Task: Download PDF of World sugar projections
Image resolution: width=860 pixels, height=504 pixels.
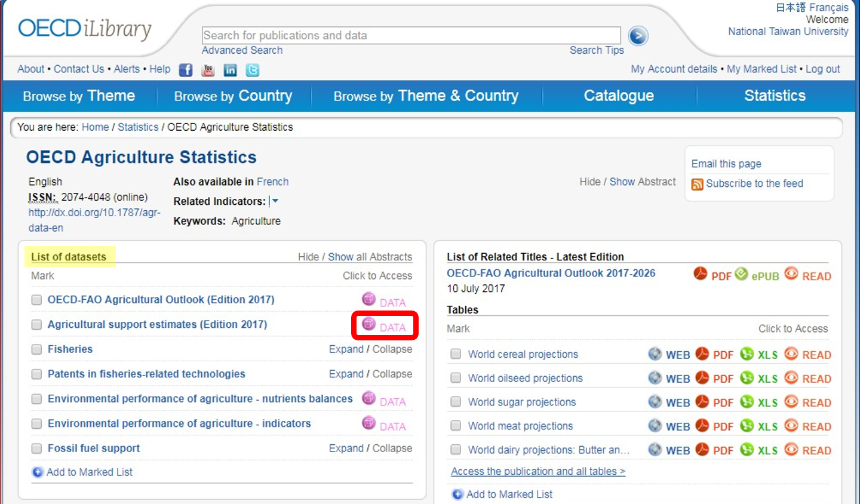Action: [x=714, y=402]
